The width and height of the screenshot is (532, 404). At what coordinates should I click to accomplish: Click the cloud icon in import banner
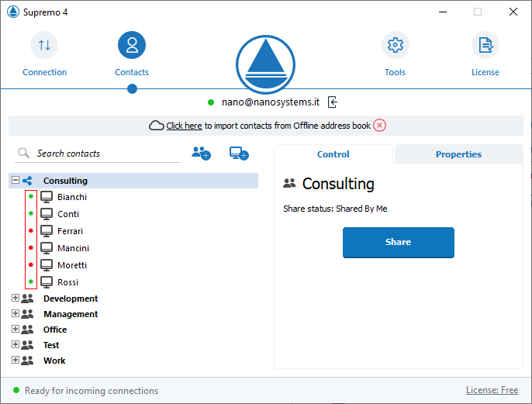[x=157, y=126]
